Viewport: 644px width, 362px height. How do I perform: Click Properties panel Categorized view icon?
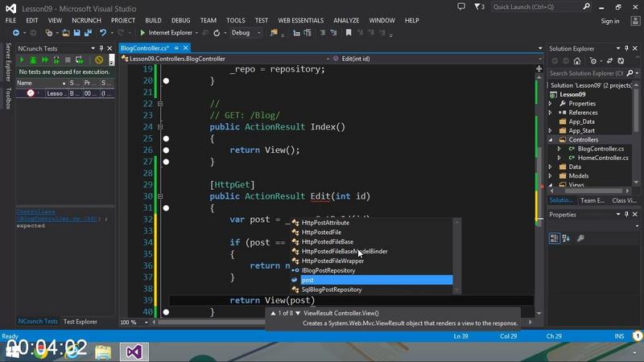[554, 238]
